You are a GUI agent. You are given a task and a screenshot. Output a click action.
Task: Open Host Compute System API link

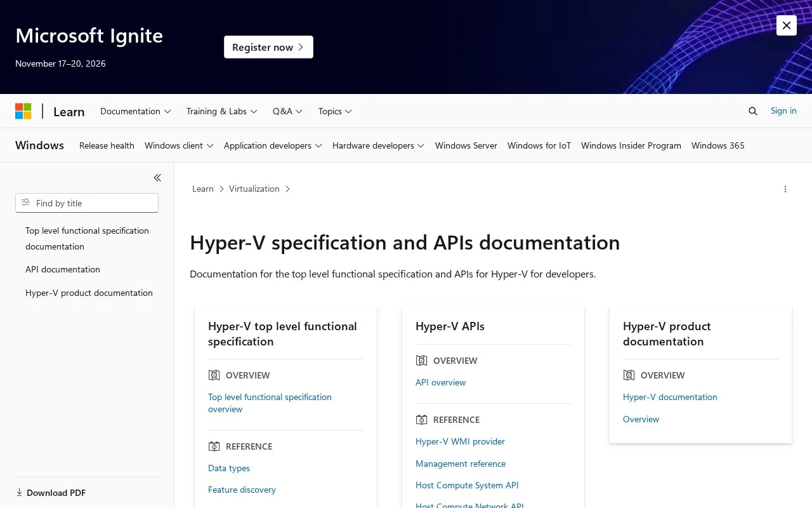[467, 485]
